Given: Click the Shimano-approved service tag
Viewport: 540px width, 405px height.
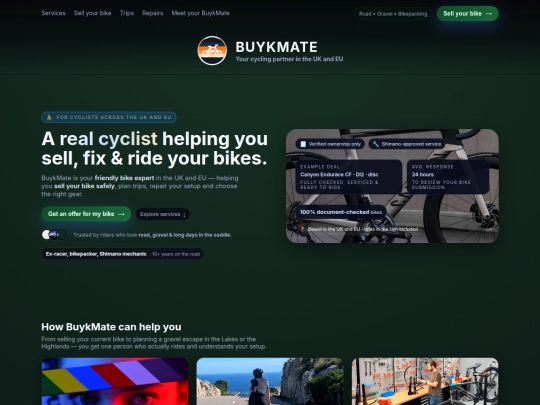Looking at the screenshot, I should coord(407,144).
